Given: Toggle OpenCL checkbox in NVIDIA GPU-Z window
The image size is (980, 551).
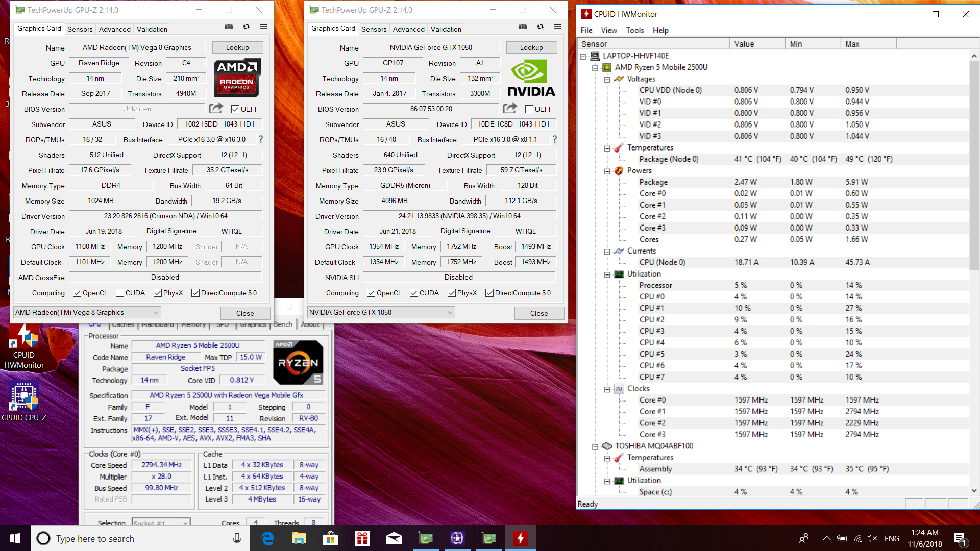Looking at the screenshot, I should [371, 293].
